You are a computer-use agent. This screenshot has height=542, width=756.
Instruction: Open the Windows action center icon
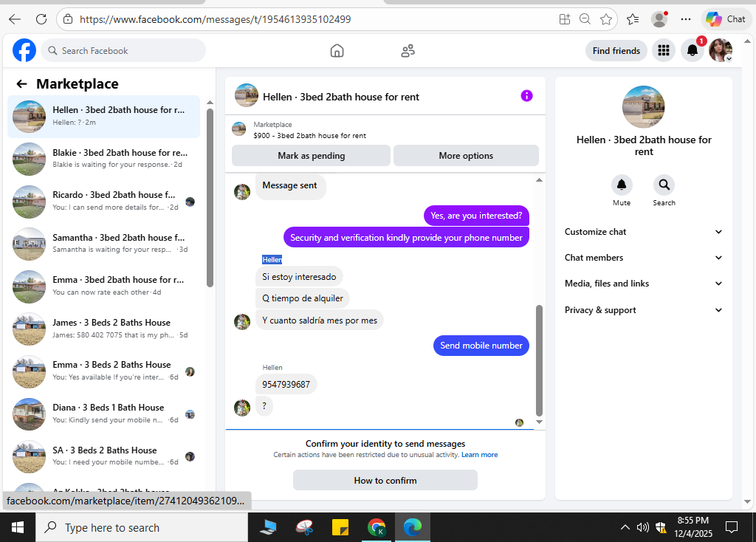coord(732,527)
